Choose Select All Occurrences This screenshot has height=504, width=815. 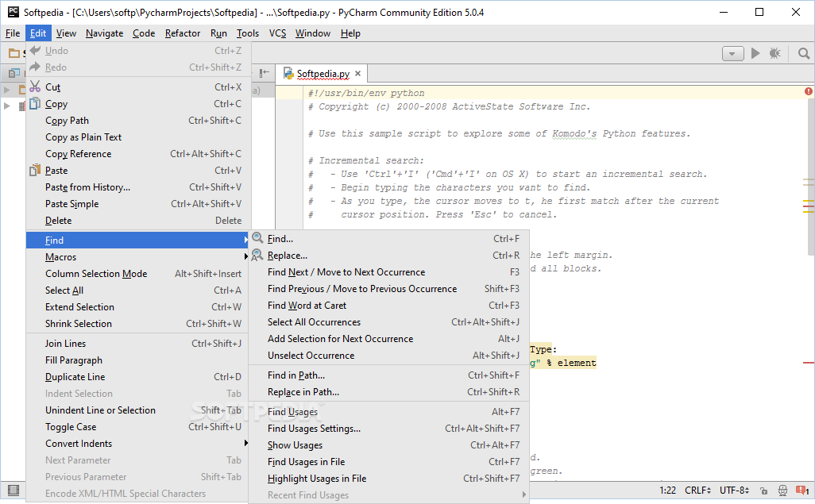pos(388,321)
